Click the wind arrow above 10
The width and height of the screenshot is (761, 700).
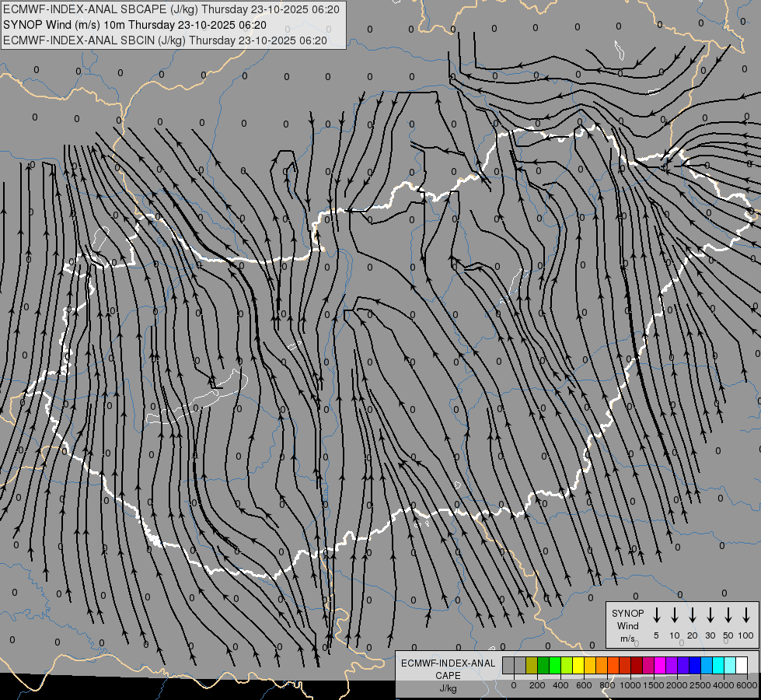pos(675,615)
